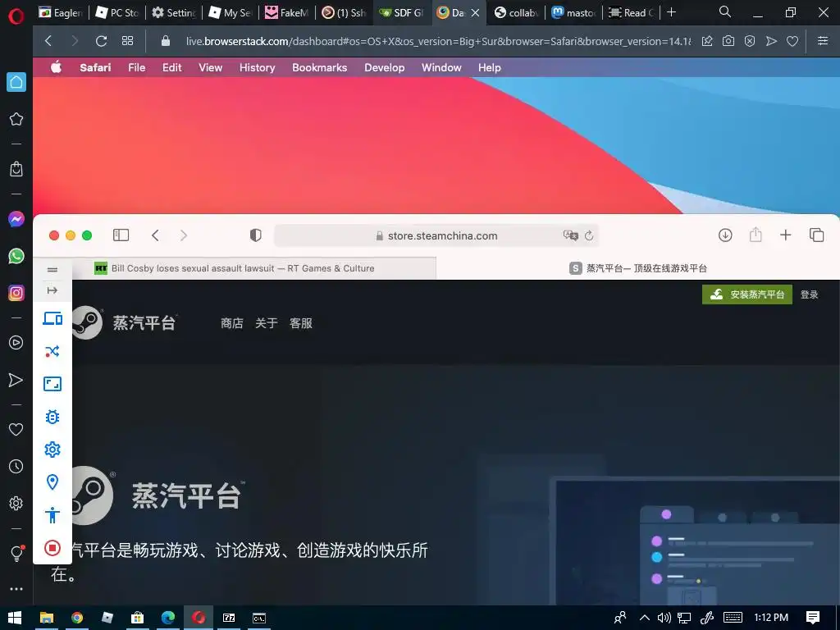The height and width of the screenshot is (630, 840).
Task: Click the Safari translate icon
Action: coord(571,235)
